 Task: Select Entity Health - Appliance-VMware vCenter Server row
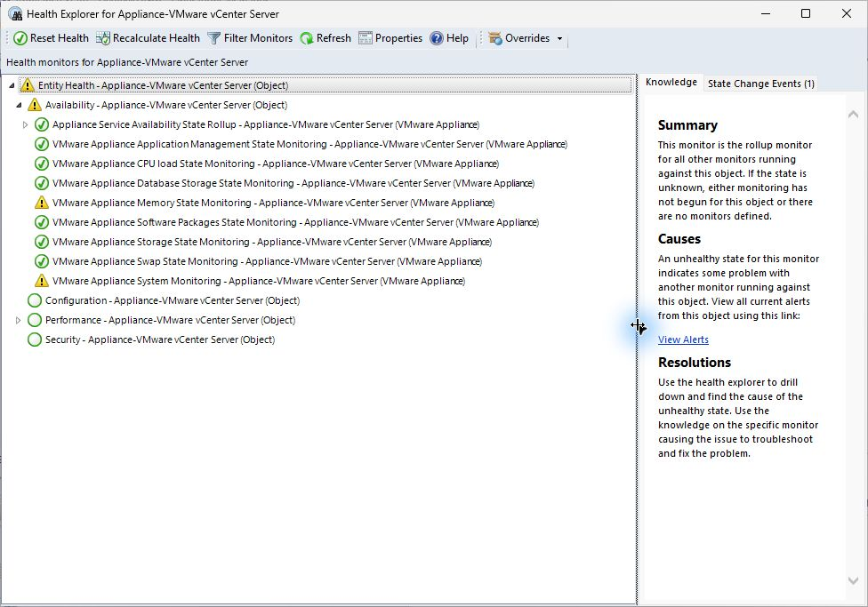[325, 85]
